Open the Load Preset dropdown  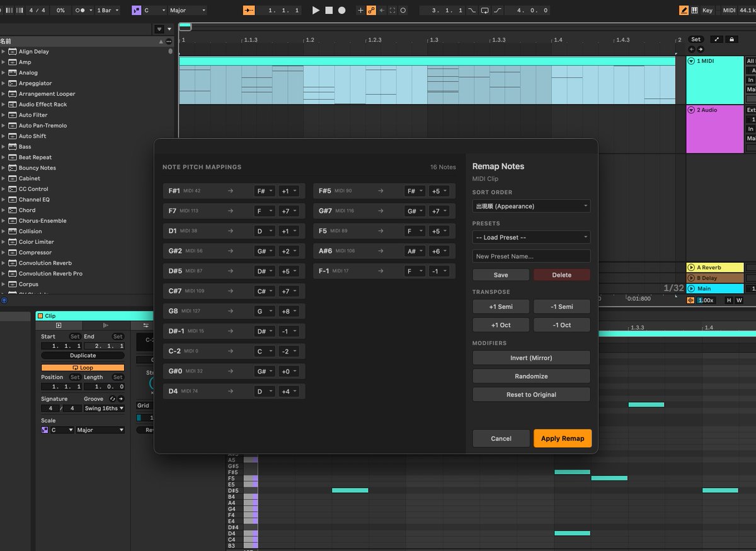(531, 237)
